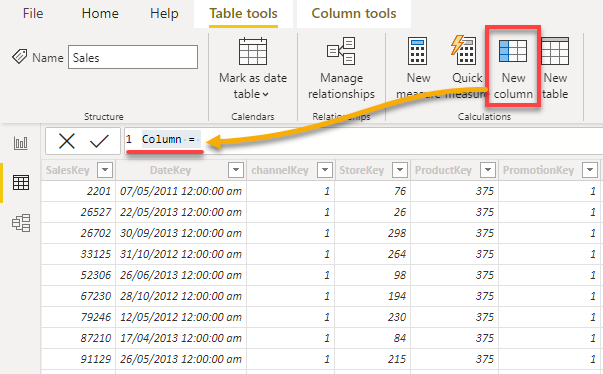
Task: Click SalesKey cell 26527
Action: point(78,212)
